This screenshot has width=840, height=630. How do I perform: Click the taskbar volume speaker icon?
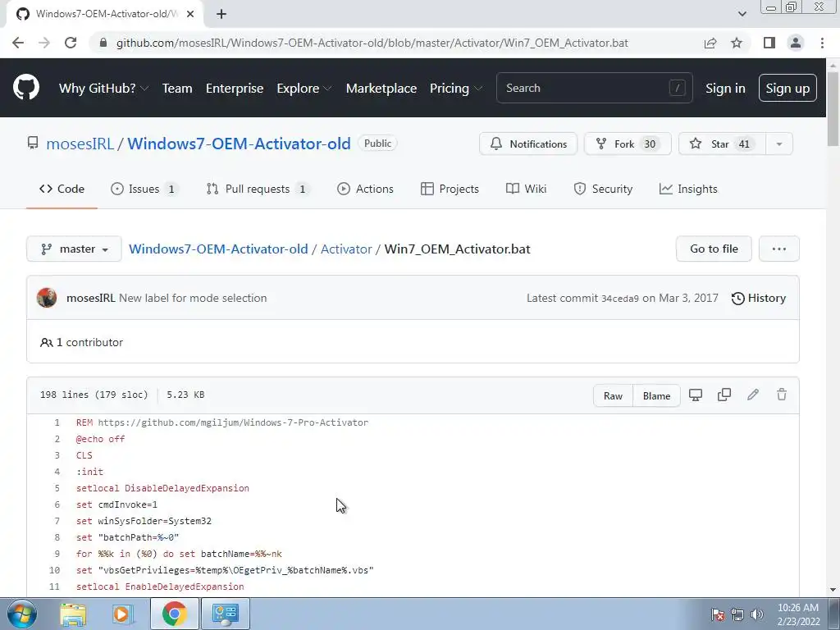757,614
